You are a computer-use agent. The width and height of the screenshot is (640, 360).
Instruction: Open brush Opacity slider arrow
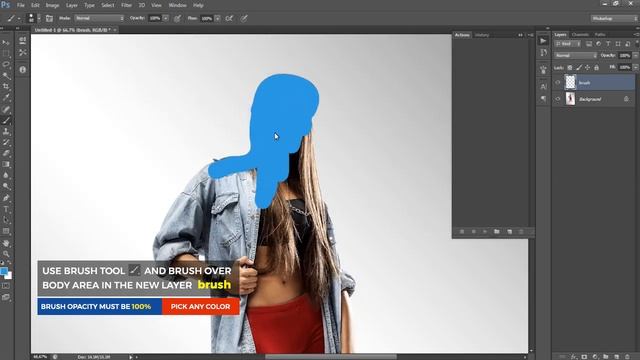point(165,18)
